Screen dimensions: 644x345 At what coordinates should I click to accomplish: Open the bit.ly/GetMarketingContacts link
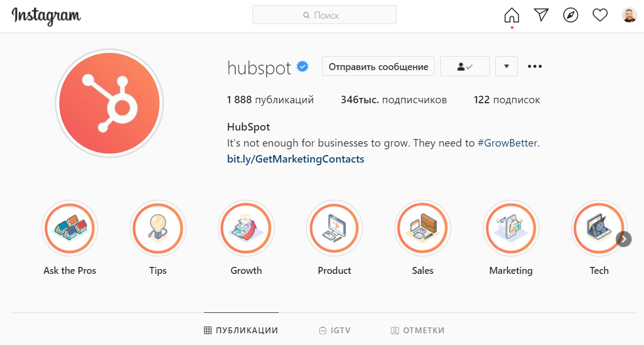[x=296, y=159]
